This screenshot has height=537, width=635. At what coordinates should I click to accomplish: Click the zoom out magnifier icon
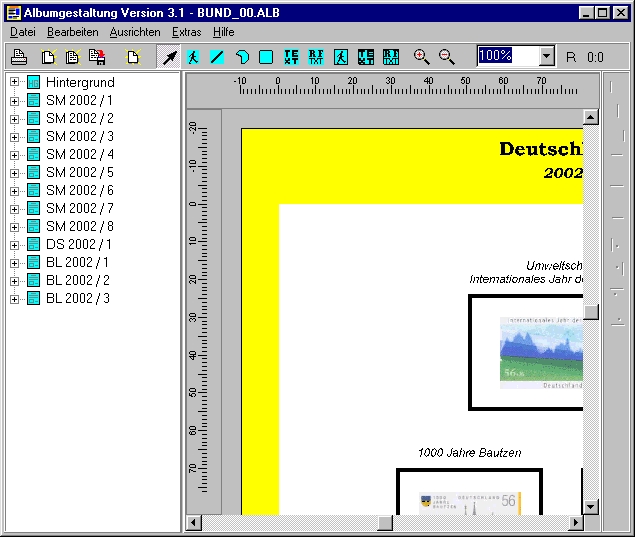446,57
